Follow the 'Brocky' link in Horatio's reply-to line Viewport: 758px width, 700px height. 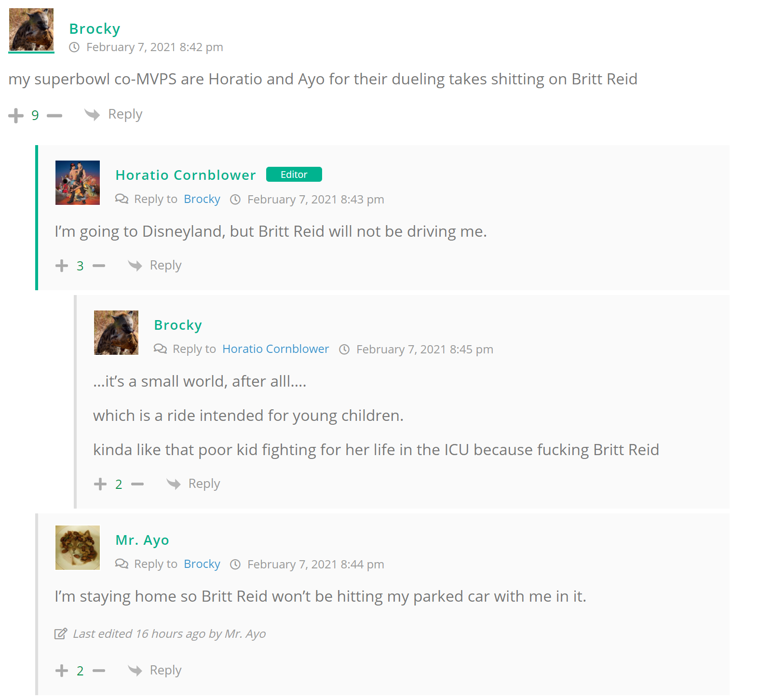click(x=202, y=199)
